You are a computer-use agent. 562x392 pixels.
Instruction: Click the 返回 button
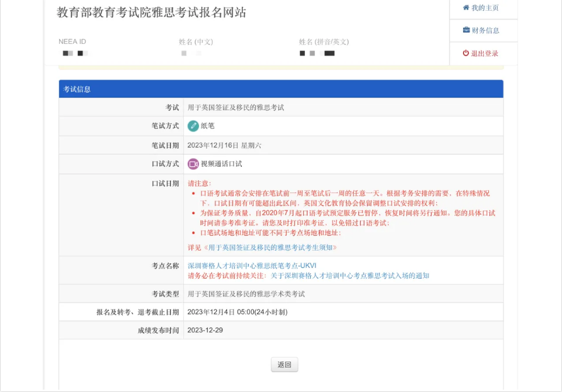285,365
